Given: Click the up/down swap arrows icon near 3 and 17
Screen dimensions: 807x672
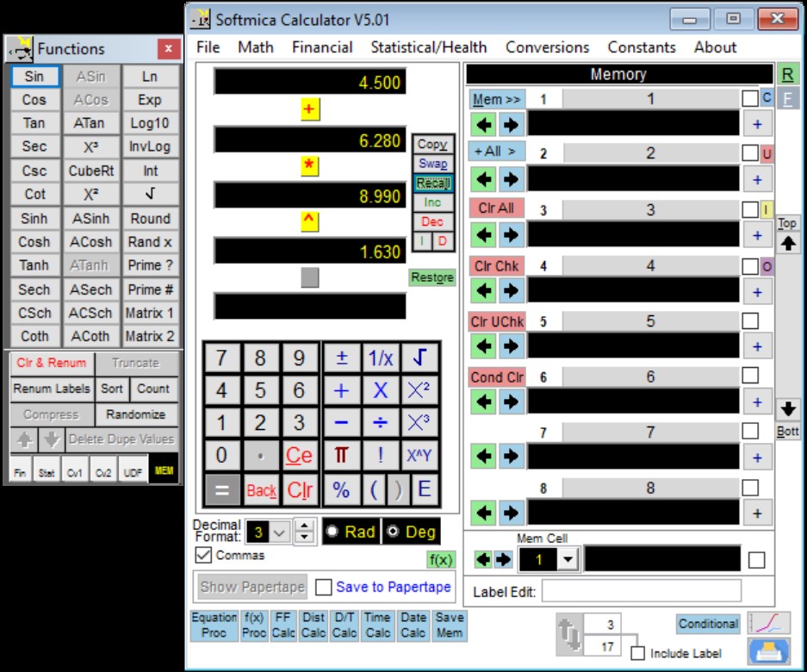Looking at the screenshot, I should point(569,634).
